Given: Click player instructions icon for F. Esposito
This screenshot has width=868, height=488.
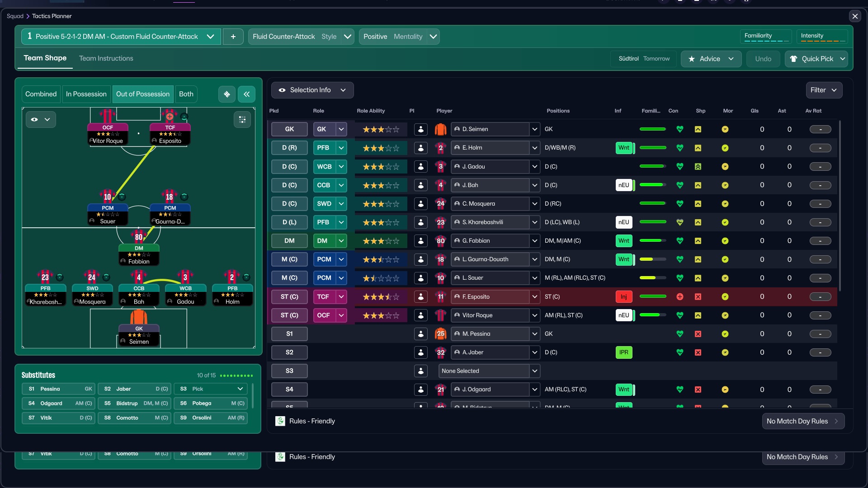Looking at the screenshot, I should [420, 297].
